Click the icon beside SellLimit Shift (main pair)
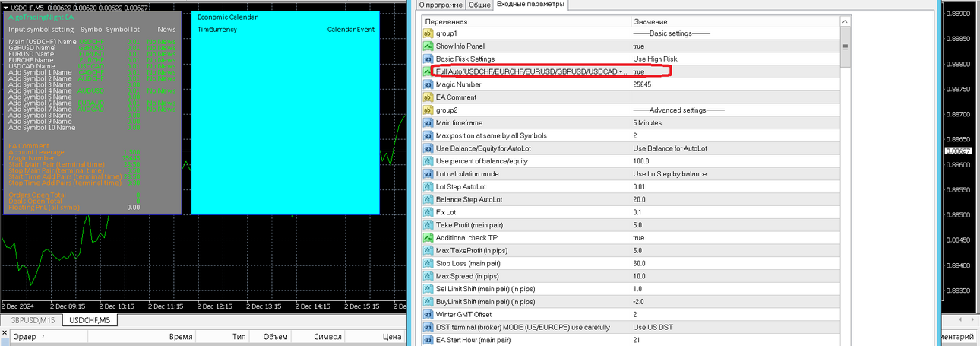Viewport: 980px width, 346px height. 428,289
